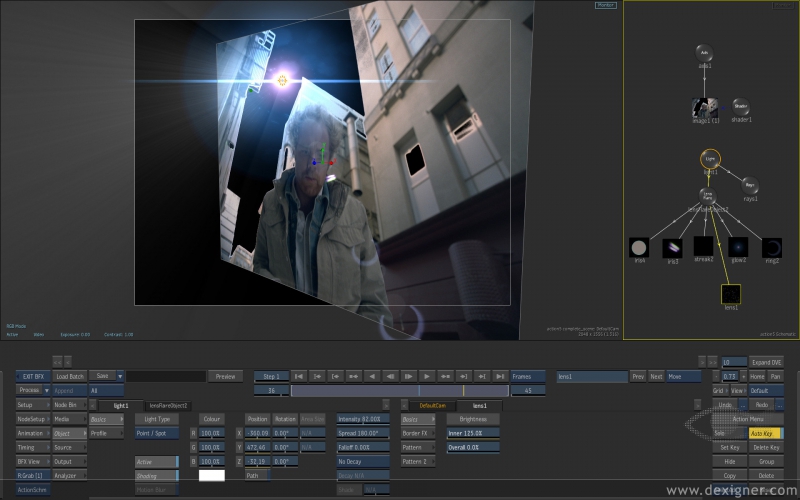The width and height of the screenshot is (800, 500).
Task: Click the current frame 36 field
Action: (271, 391)
